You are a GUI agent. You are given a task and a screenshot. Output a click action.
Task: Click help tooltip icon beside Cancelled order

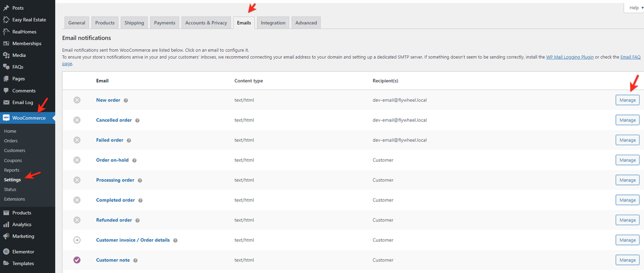click(137, 121)
